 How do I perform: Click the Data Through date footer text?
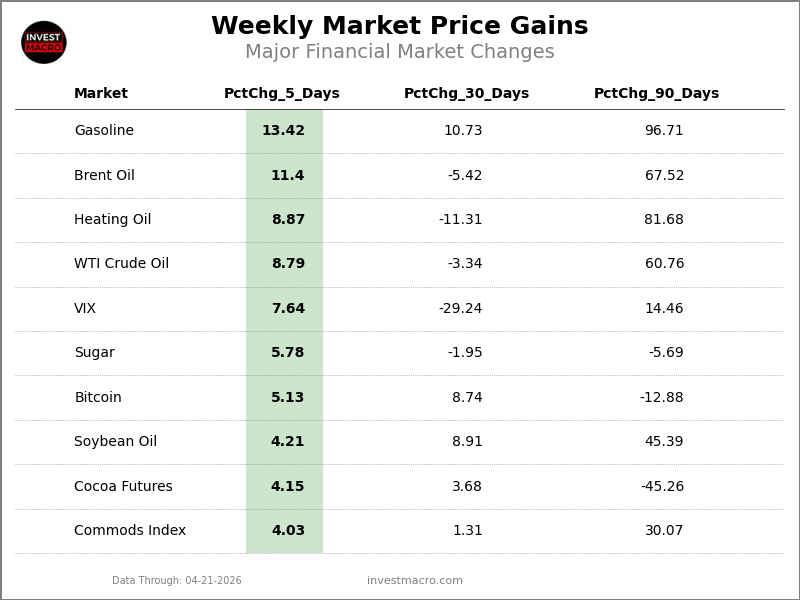[x=177, y=581]
